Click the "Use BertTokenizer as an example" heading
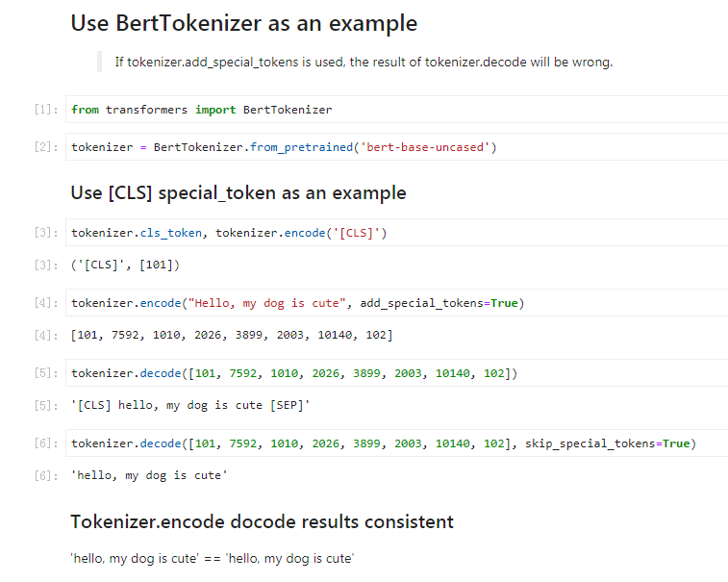This screenshot has width=728, height=582. (x=243, y=23)
